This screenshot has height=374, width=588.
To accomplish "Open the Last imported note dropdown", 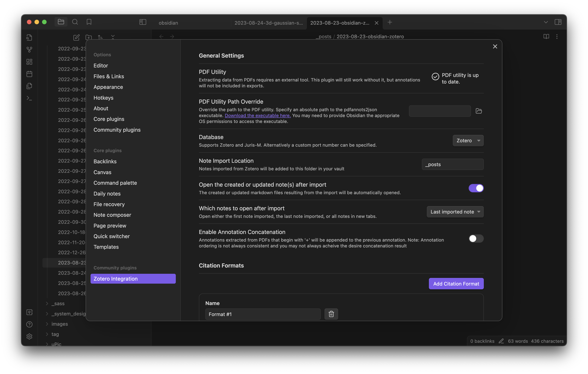I will (455, 212).
